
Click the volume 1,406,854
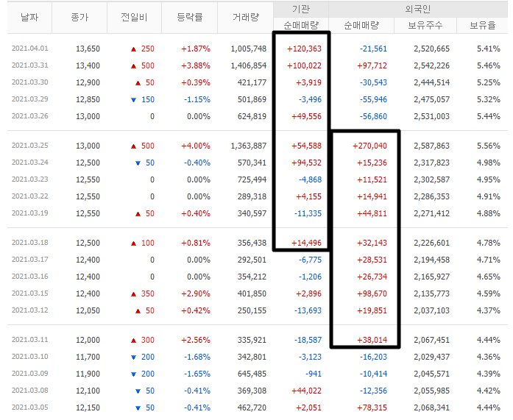point(248,65)
